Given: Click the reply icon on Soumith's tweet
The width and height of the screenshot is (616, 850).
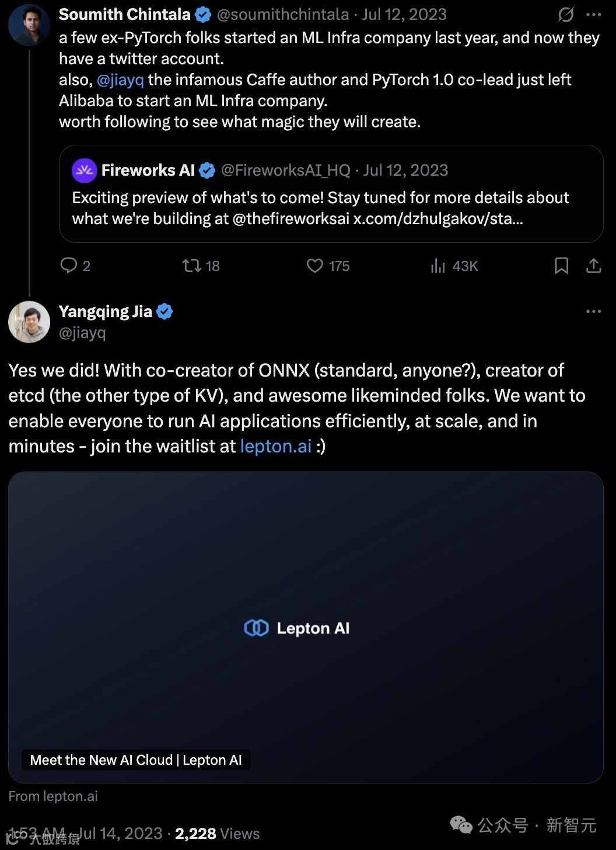Looking at the screenshot, I should click(69, 266).
